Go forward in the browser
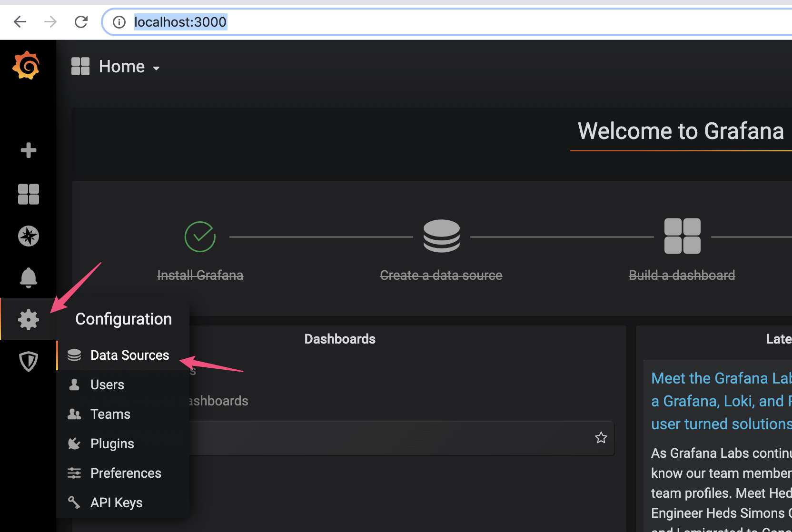The image size is (792, 532). pyautogui.click(x=50, y=22)
